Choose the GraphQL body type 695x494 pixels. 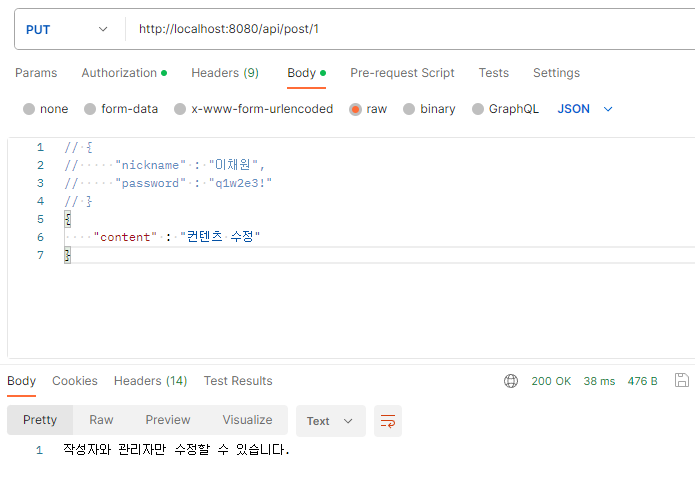[x=478, y=109]
